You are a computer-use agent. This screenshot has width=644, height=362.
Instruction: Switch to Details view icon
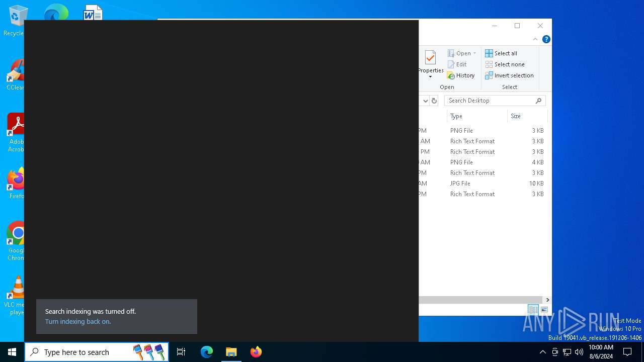click(533, 310)
